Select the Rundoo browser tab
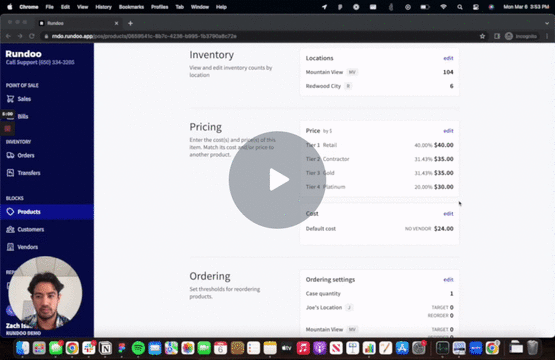 point(78,23)
